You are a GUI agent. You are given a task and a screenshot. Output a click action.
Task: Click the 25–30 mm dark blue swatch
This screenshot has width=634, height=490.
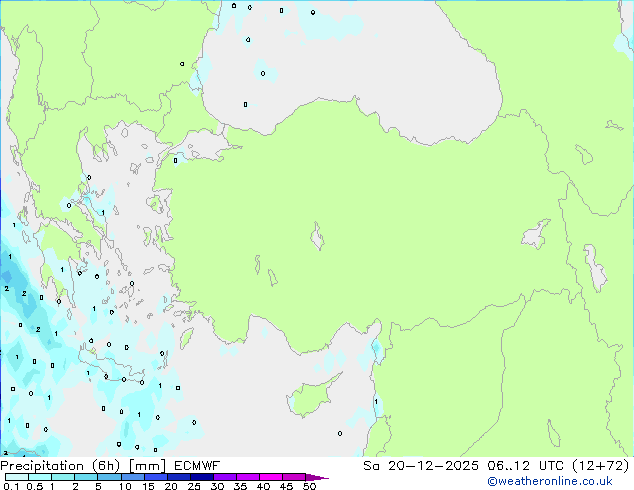click(x=202, y=477)
